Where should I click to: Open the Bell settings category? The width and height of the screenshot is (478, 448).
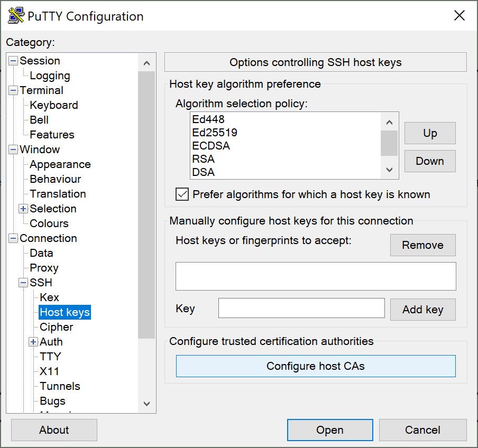pos(39,120)
